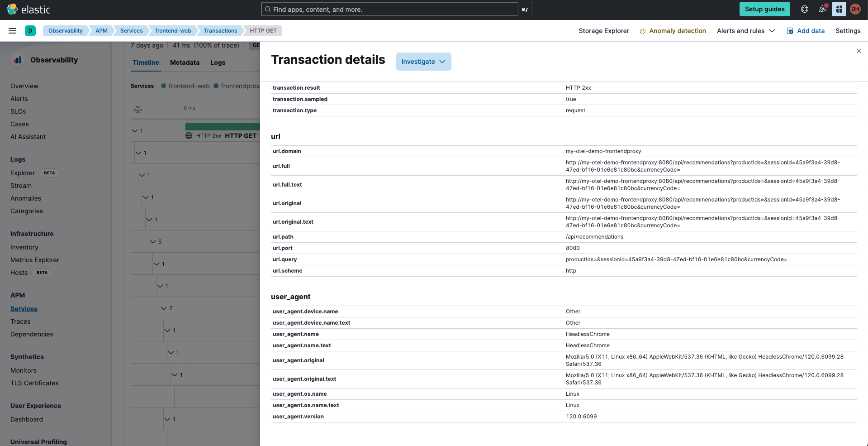Open the help menu icon

(x=804, y=9)
